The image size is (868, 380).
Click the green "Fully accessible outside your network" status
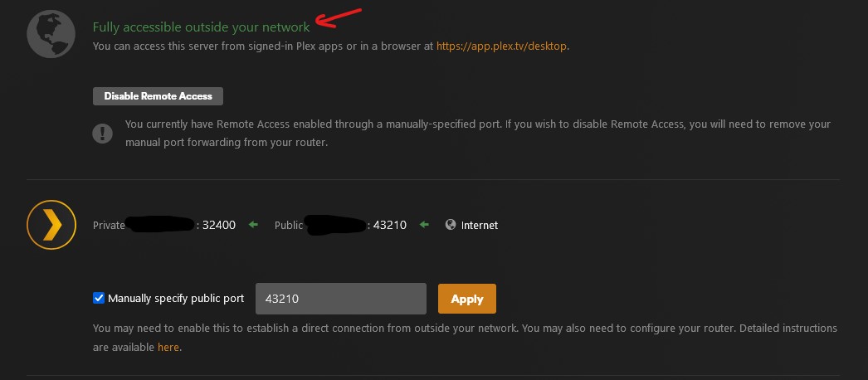click(201, 27)
